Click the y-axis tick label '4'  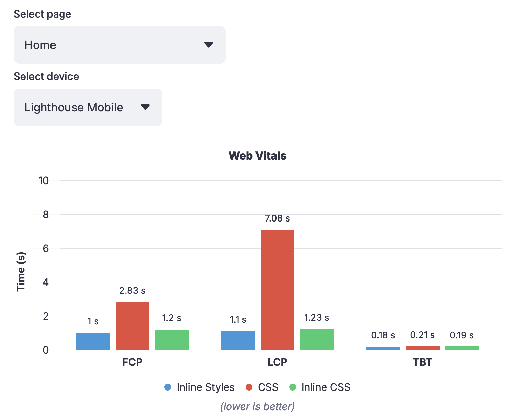click(x=46, y=282)
